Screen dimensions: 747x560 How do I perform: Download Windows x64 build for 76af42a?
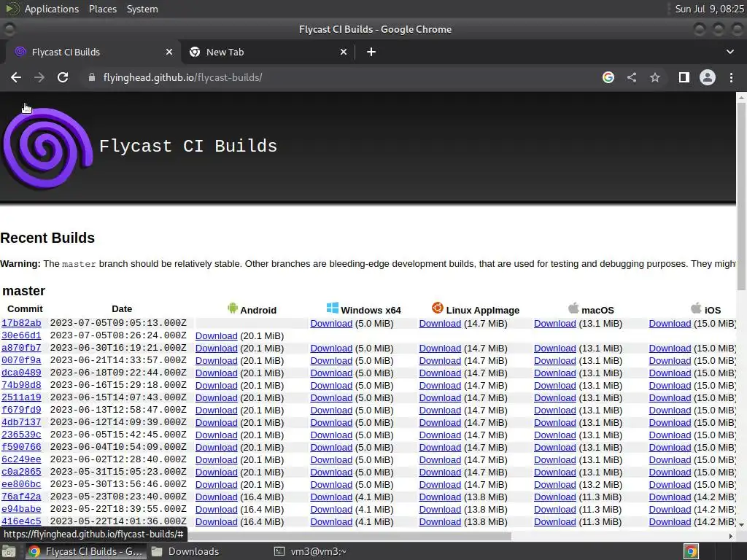click(331, 497)
